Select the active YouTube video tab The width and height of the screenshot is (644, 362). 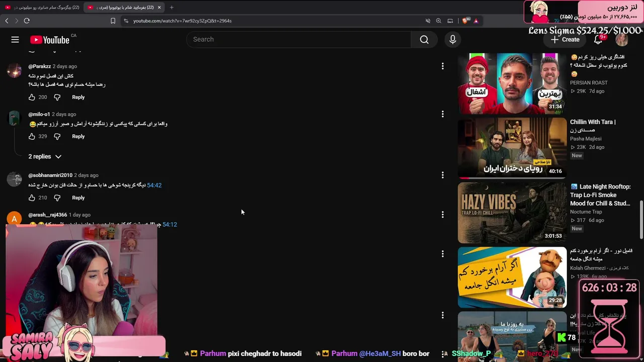pyautogui.click(x=124, y=7)
